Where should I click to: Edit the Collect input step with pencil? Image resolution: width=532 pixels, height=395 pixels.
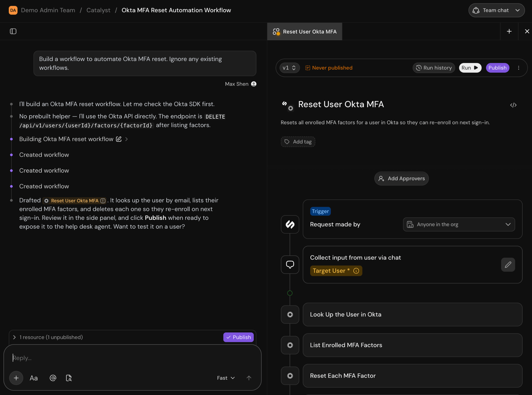click(508, 265)
